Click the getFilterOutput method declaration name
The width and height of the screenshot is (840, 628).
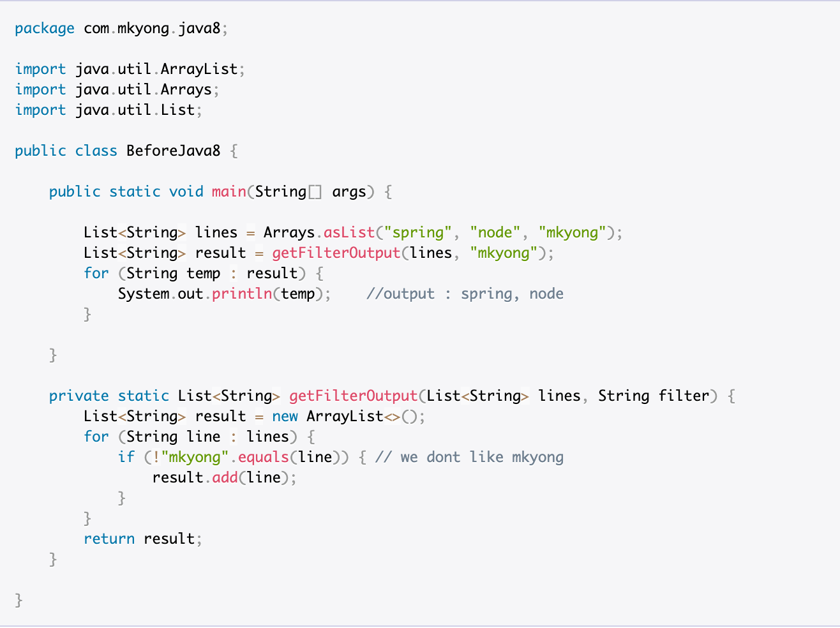[x=354, y=396]
